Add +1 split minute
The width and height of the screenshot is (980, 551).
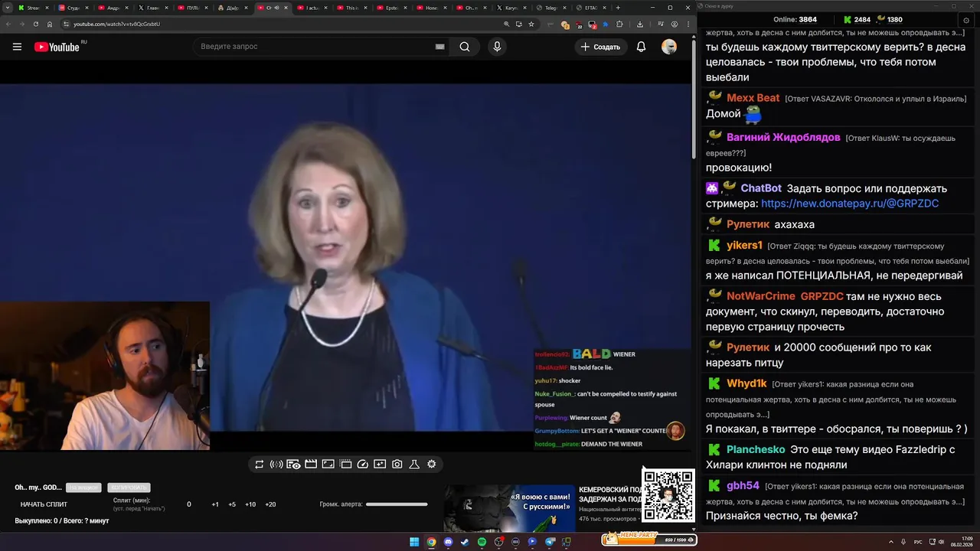tap(215, 504)
